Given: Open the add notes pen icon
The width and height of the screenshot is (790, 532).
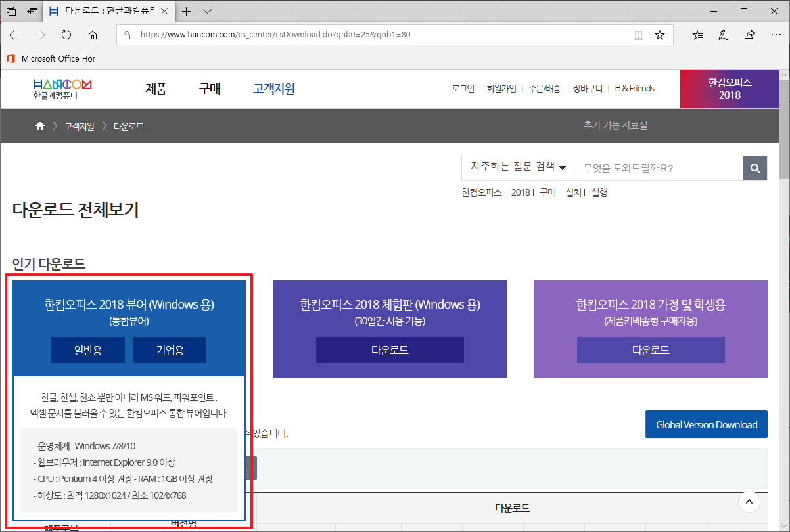Looking at the screenshot, I should pyautogui.click(x=724, y=35).
